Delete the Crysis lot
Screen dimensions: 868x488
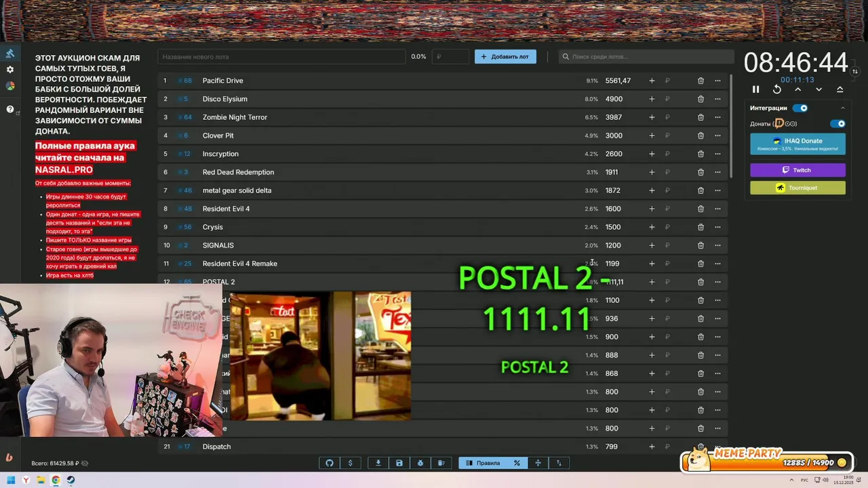[x=701, y=227]
